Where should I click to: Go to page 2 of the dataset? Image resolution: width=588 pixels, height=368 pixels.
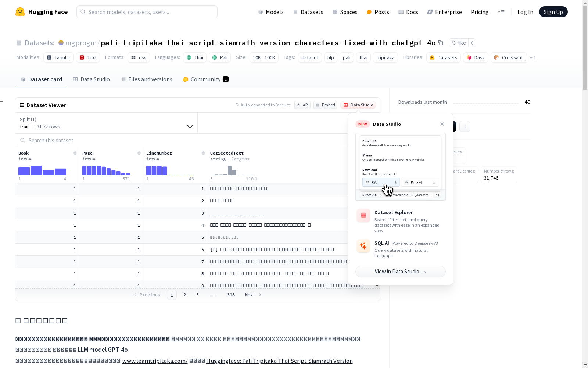[184, 295]
